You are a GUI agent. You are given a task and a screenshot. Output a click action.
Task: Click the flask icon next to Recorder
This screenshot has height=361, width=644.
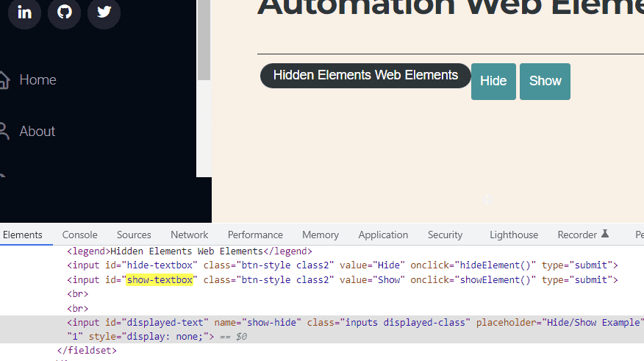(605, 235)
